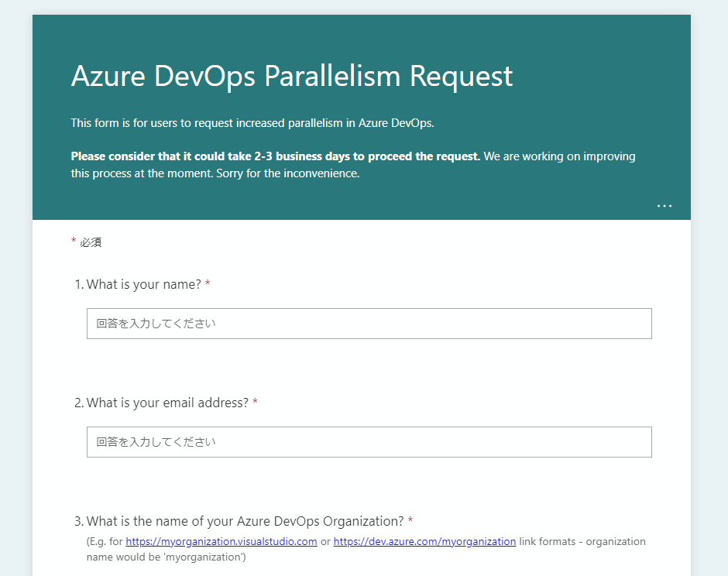Click the placeholder text in name field
This screenshot has height=576, width=728.
[156, 324]
